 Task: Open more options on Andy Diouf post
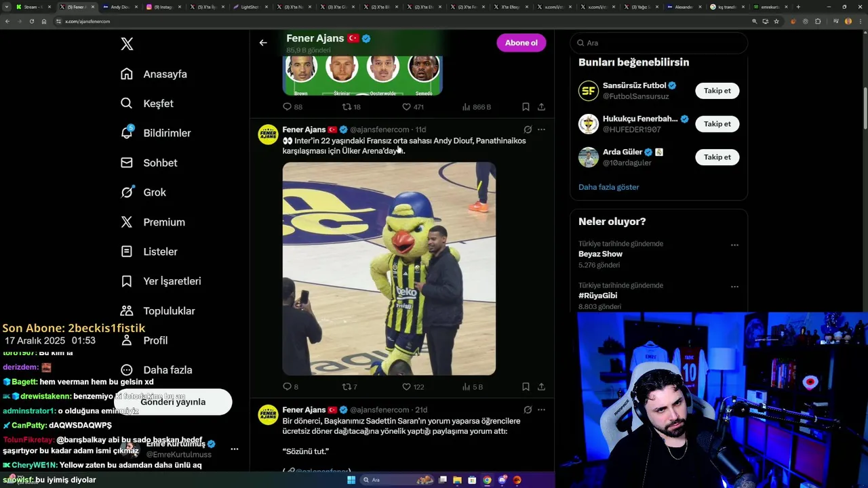tap(541, 129)
